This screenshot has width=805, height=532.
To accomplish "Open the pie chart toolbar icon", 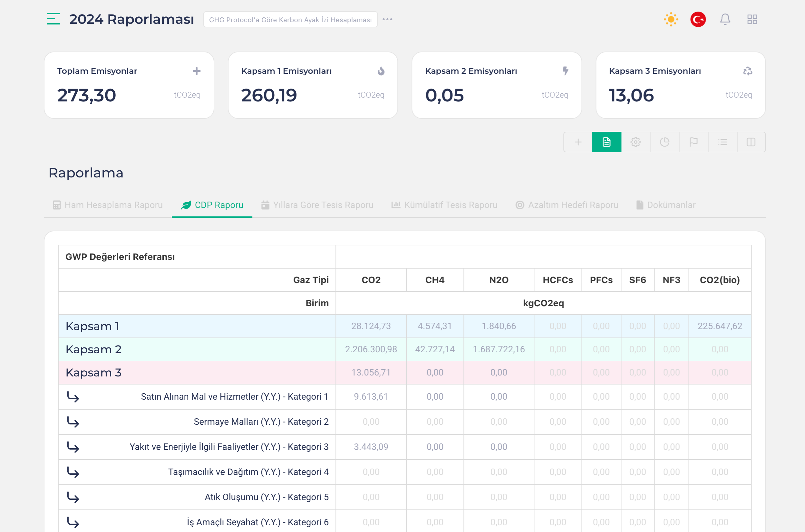I will [664, 142].
